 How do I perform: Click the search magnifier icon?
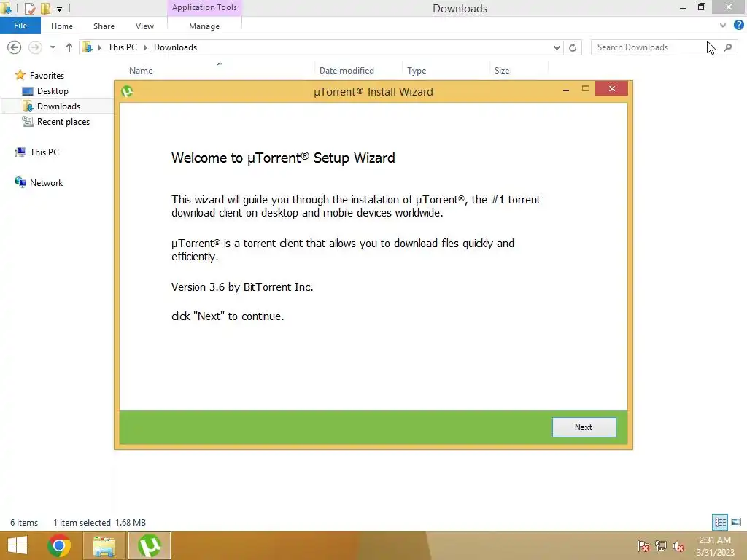(728, 47)
